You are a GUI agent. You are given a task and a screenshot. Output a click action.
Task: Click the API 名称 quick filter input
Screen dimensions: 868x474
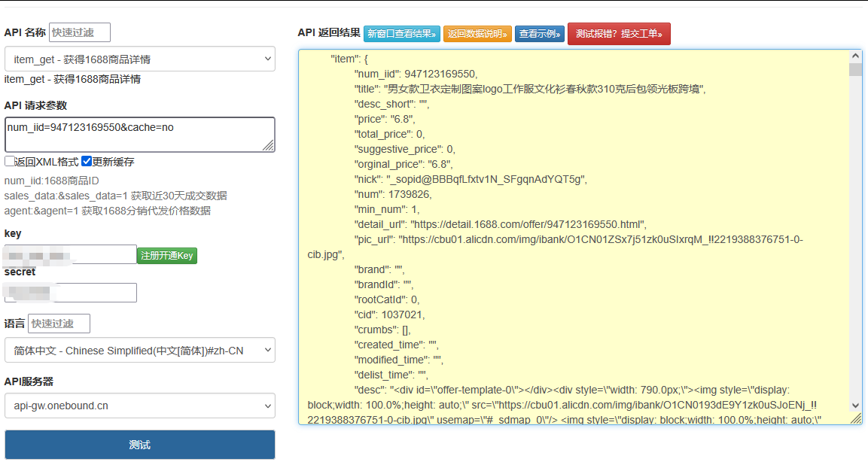[x=80, y=32]
